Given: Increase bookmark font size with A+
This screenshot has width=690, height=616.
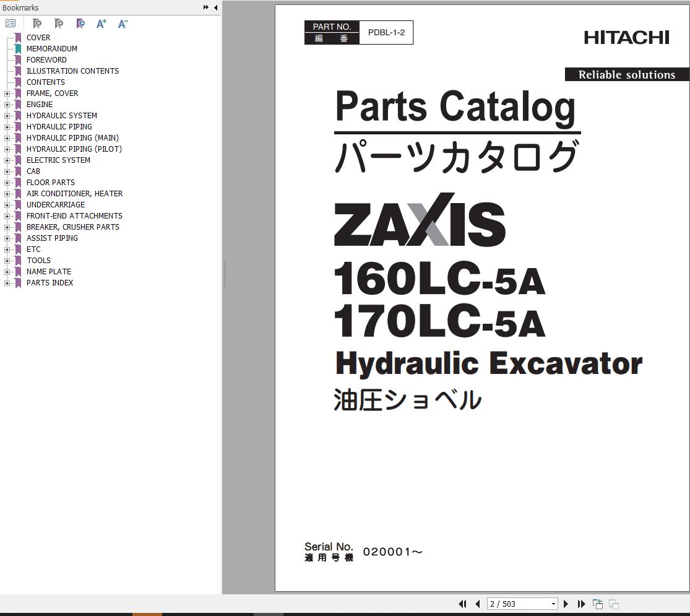Looking at the screenshot, I should point(101,24).
